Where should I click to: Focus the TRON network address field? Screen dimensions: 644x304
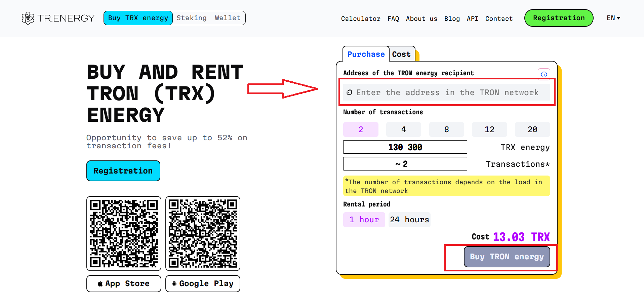pyautogui.click(x=447, y=92)
